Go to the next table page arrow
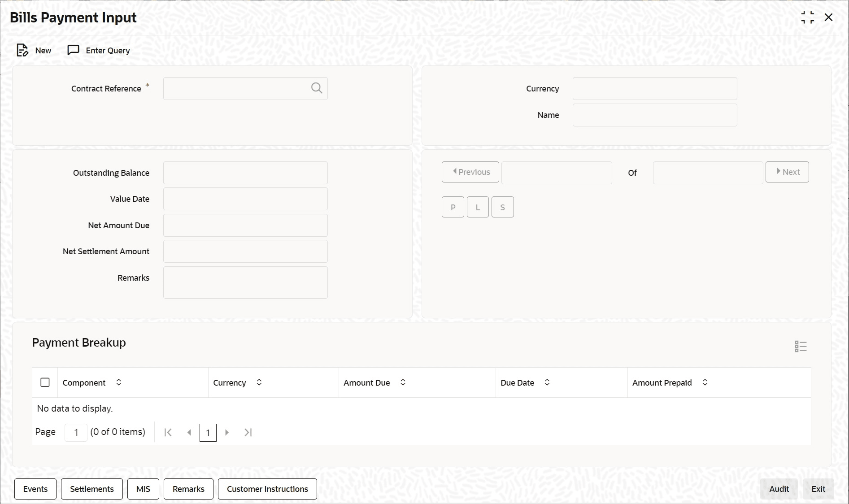 pos(227,432)
